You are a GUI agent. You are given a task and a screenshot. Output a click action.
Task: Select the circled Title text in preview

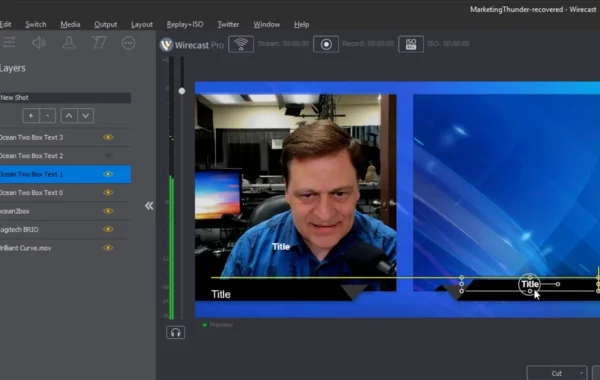530,284
